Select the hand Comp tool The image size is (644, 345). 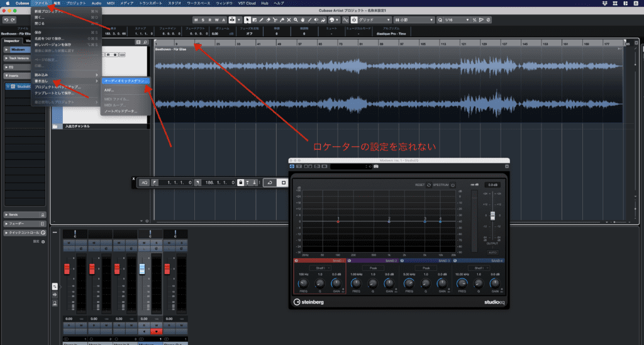[303, 19]
